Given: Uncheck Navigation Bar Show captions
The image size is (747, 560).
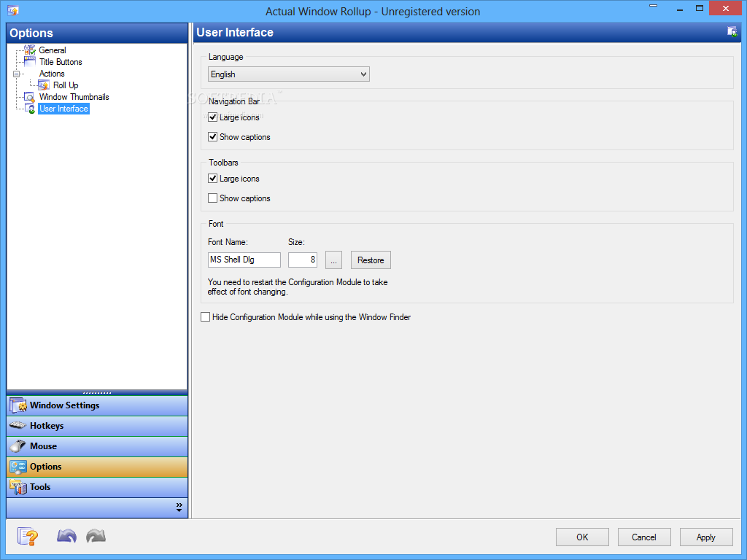Looking at the screenshot, I should point(212,136).
